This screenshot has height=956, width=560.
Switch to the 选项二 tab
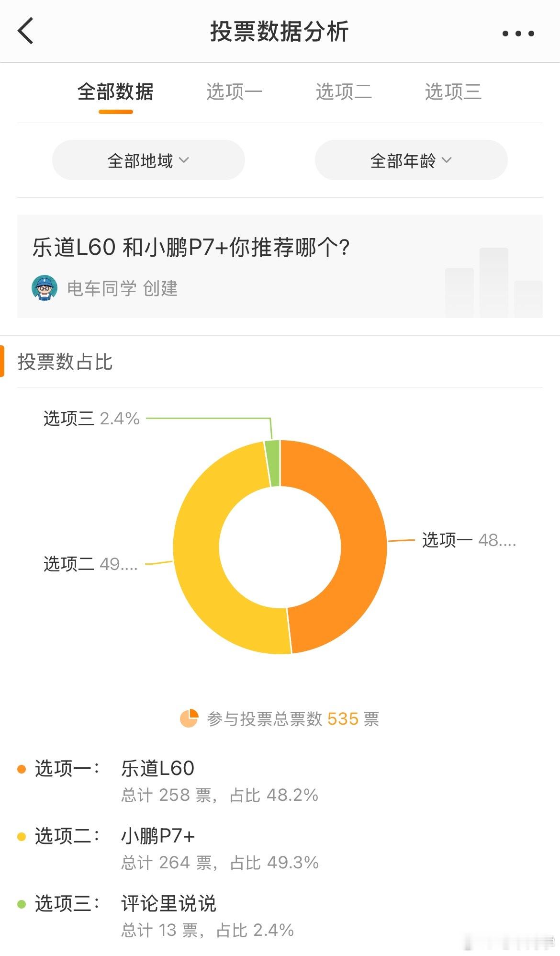(344, 91)
